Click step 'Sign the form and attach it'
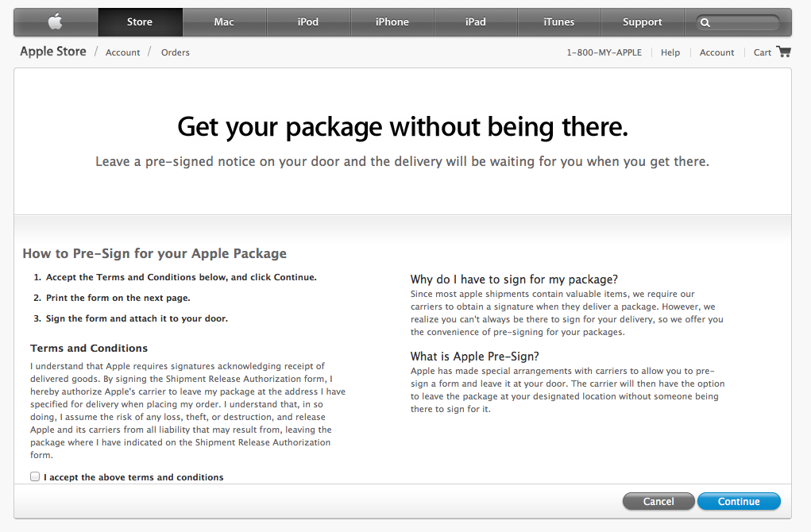 click(x=137, y=318)
